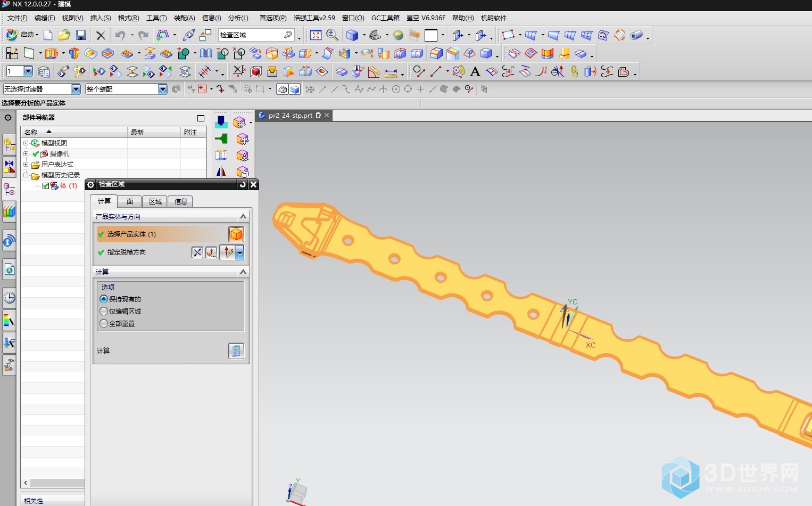Switch to the Face (面) tab
Viewport: 812px width, 506px height.
[x=129, y=201]
